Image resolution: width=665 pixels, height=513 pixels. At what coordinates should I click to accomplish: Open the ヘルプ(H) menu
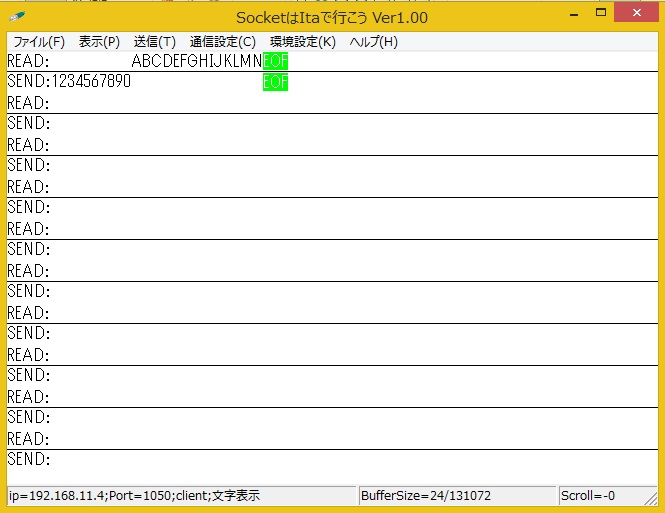click(373, 42)
